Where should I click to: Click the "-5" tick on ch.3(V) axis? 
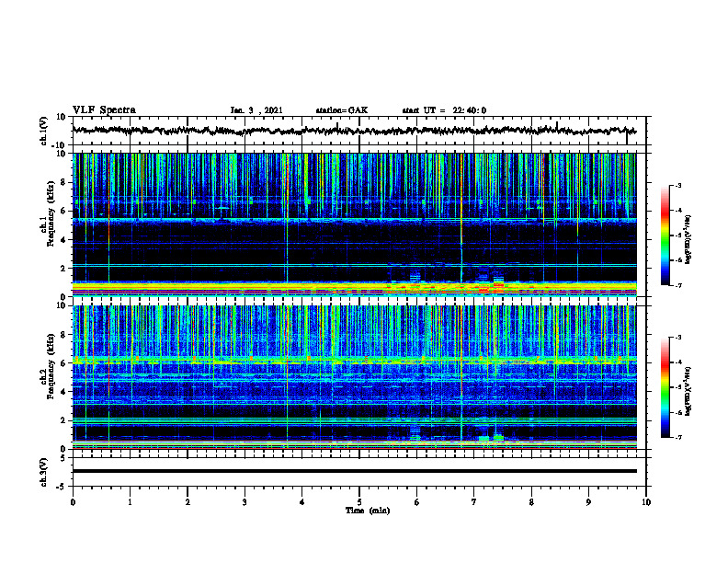coord(62,487)
